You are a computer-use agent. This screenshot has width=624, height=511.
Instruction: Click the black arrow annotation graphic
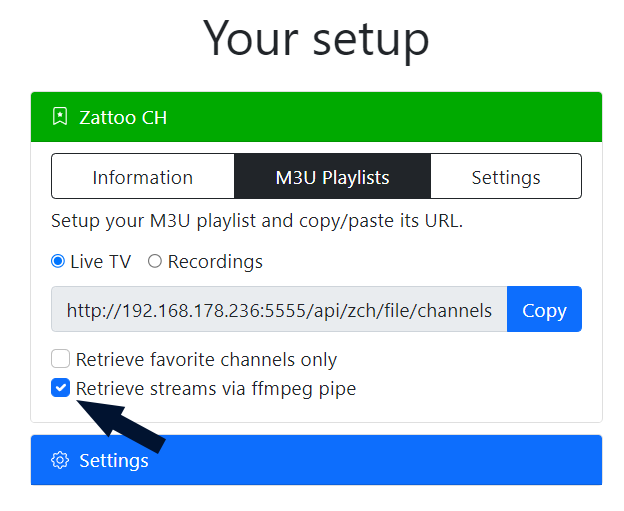[121, 426]
